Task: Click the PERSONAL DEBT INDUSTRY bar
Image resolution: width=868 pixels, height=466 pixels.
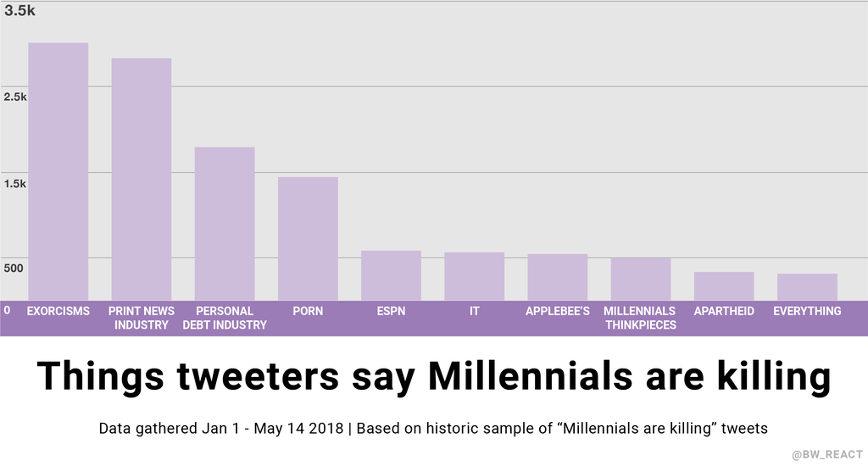Action: click(x=225, y=223)
